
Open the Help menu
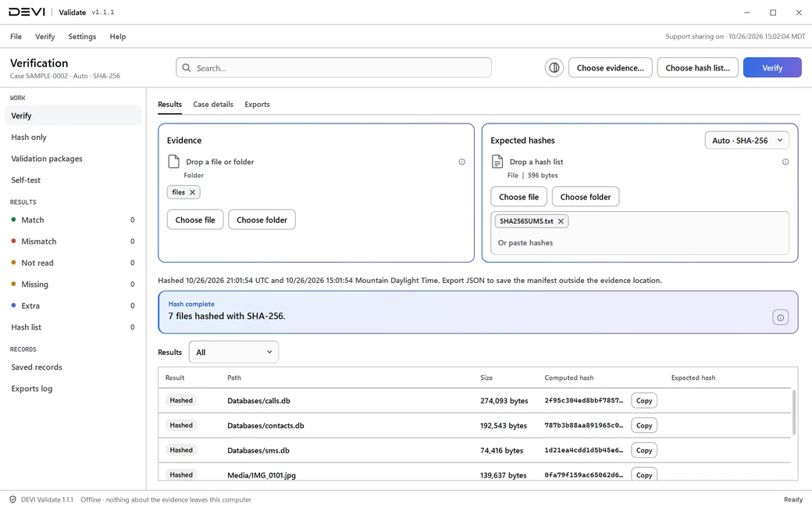tap(118, 37)
